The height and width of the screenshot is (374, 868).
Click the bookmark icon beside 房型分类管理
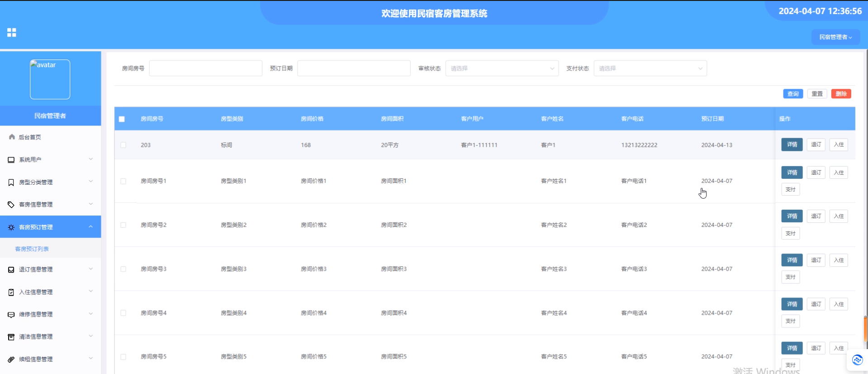[x=11, y=182]
